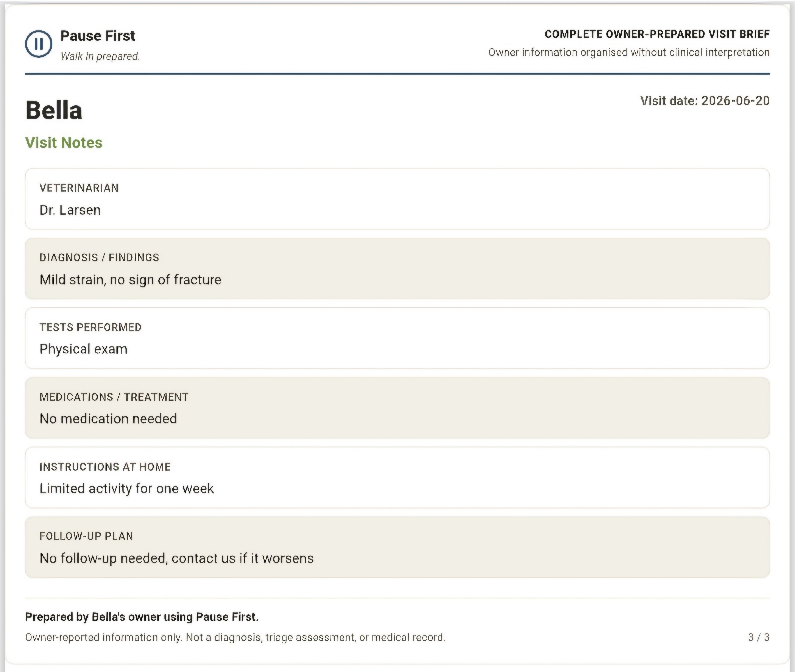Click the Follow-Up Plan card
This screenshot has width=795, height=672.
(x=397, y=547)
